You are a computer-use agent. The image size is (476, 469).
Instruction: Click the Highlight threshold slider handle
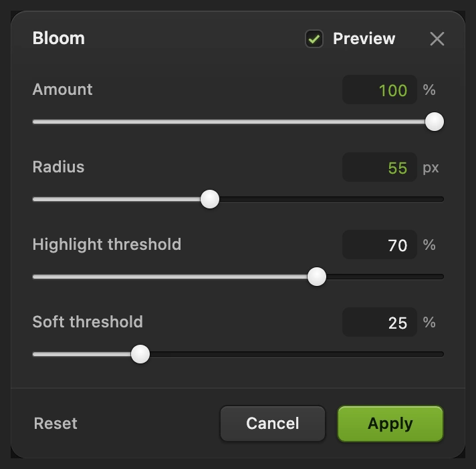317,277
